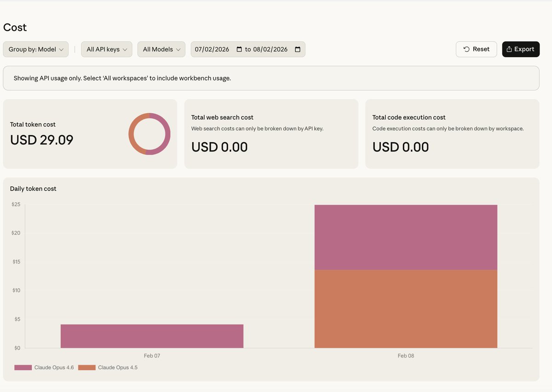552x392 pixels.
Task: Open the Group by: Model dropdown
Action: [36, 49]
